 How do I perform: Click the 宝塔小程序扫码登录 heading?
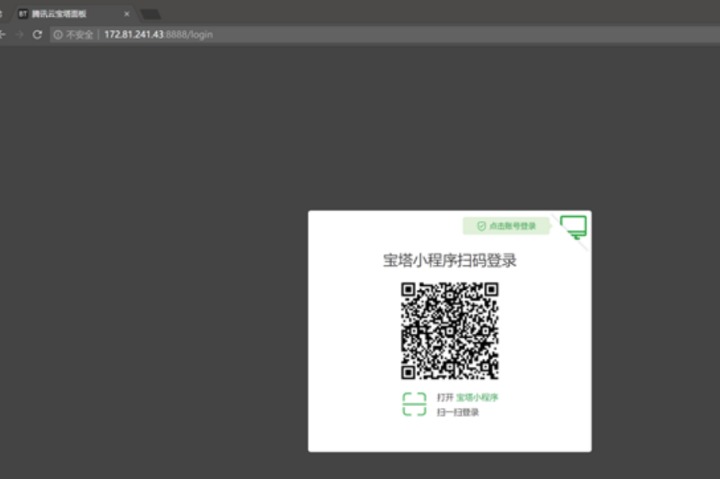click(x=450, y=260)
